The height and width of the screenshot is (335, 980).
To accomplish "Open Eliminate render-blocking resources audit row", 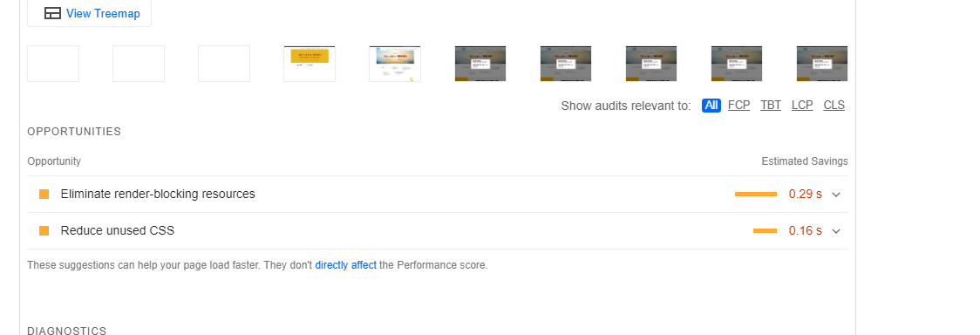I will 438,195.
